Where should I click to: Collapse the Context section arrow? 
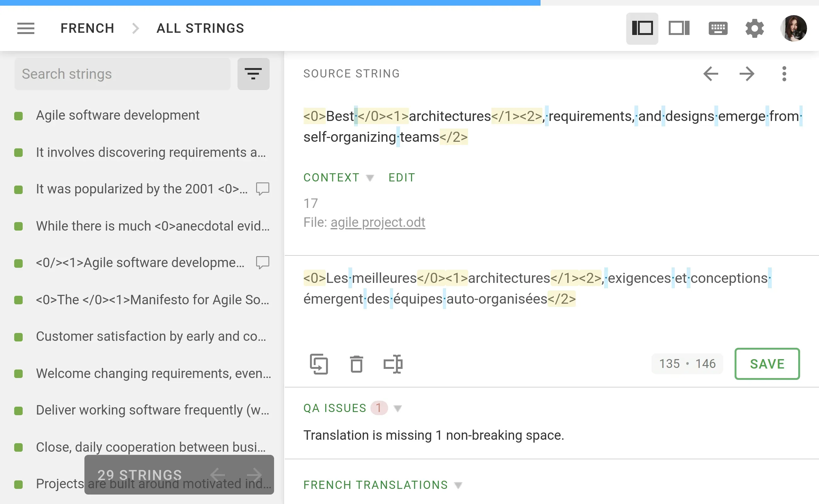370,178
